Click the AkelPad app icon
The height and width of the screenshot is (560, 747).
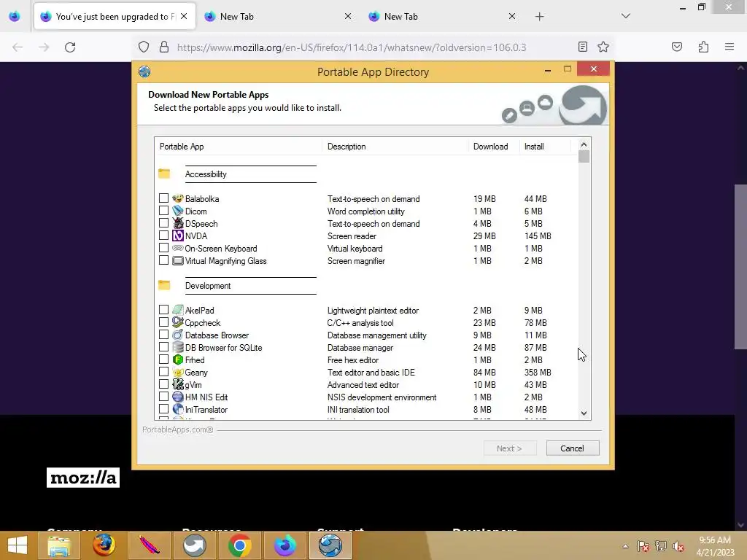point(178,310)
